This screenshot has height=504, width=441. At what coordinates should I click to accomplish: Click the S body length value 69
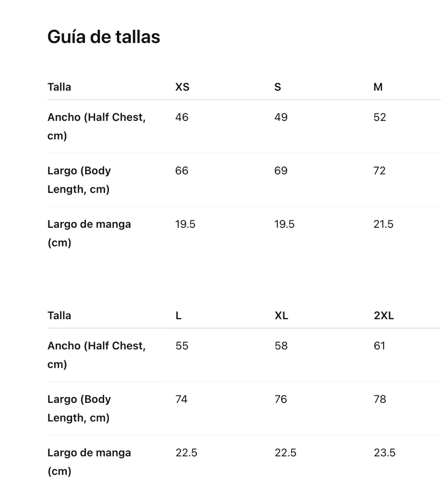pyautogui.click(x=281, y=170)
